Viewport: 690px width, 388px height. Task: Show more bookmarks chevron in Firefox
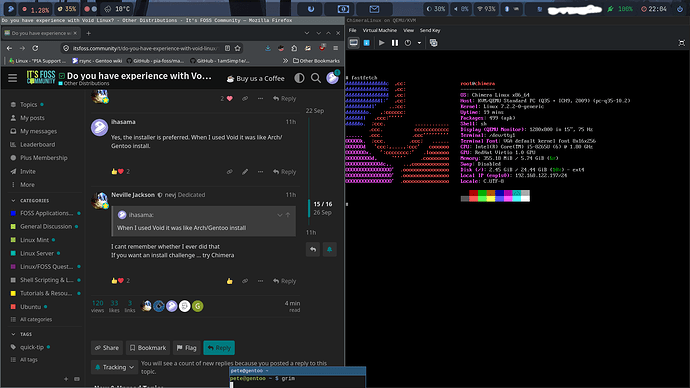click(285, 61)
